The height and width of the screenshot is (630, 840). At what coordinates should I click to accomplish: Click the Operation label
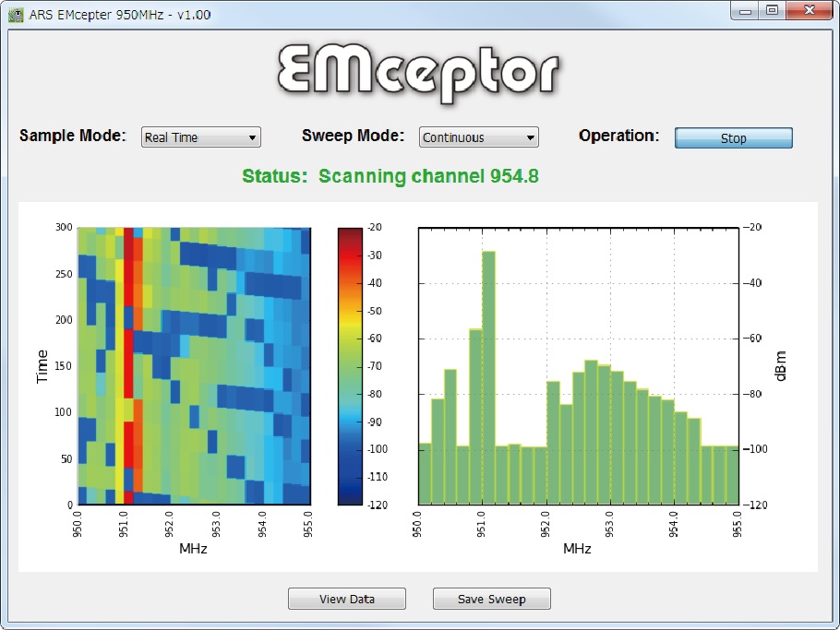[x=618, y=136]
